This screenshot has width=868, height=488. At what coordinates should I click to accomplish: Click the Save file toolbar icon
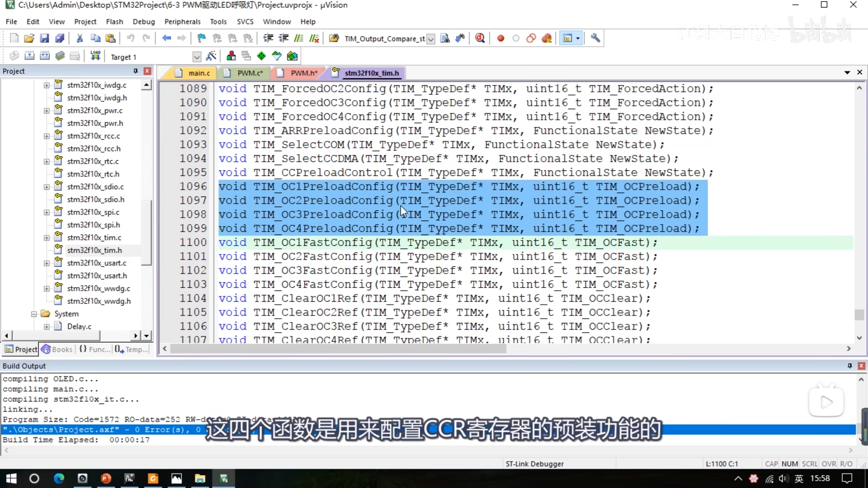point(44,38)
